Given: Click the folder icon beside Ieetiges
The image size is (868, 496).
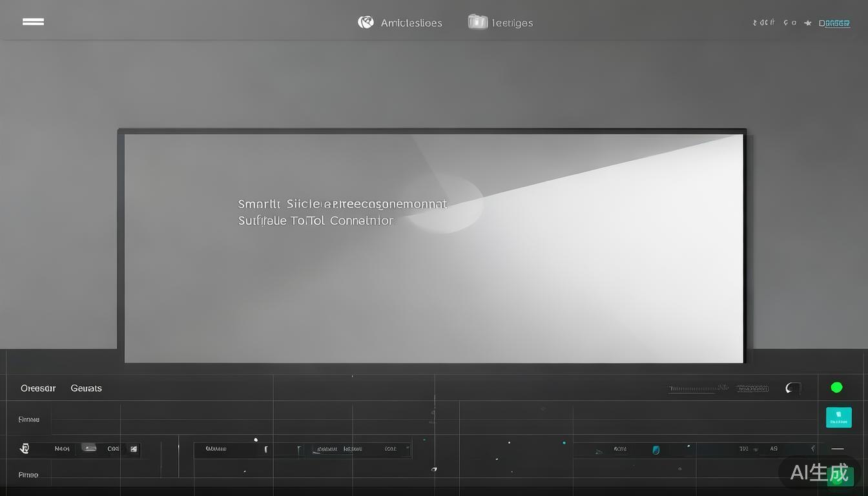Looking at the screenshot, I should click(x=477, y=22).
